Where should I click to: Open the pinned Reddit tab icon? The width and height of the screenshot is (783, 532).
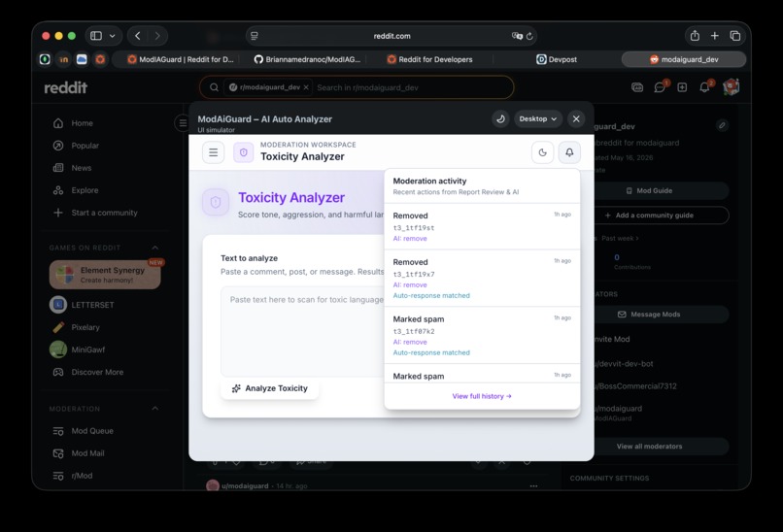point(100,59)
